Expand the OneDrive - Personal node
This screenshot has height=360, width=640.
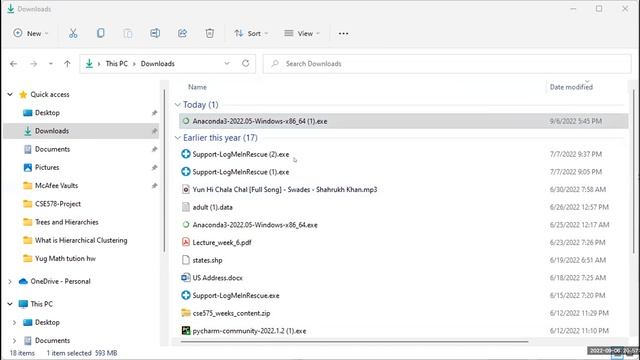(10, 281)
